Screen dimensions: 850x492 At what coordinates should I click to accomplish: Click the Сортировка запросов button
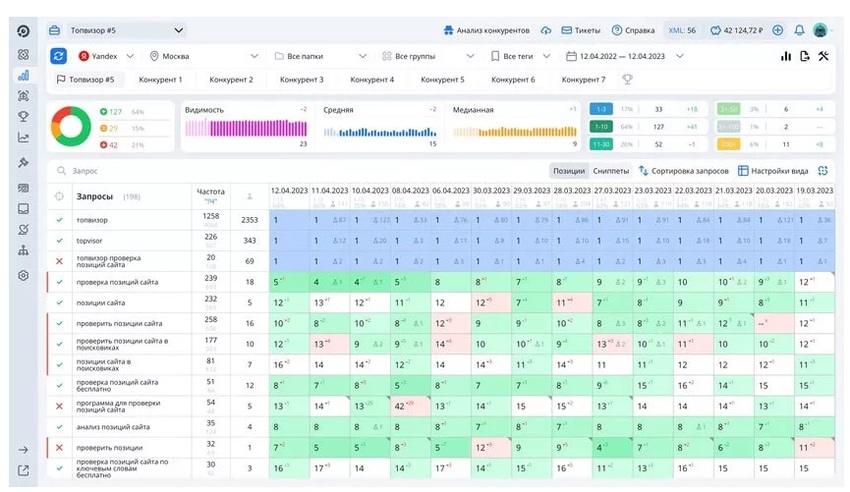(x=683, y=171)
